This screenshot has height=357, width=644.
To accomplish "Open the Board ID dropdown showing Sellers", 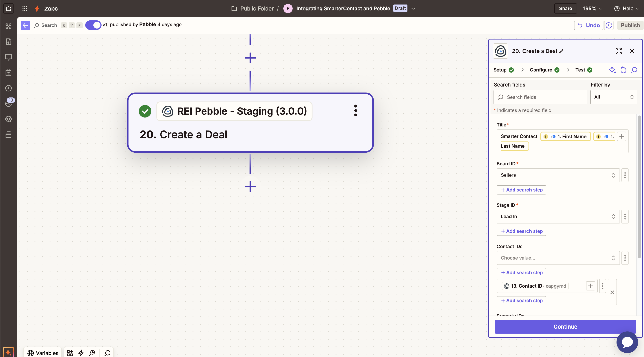I will coord(558,175).
